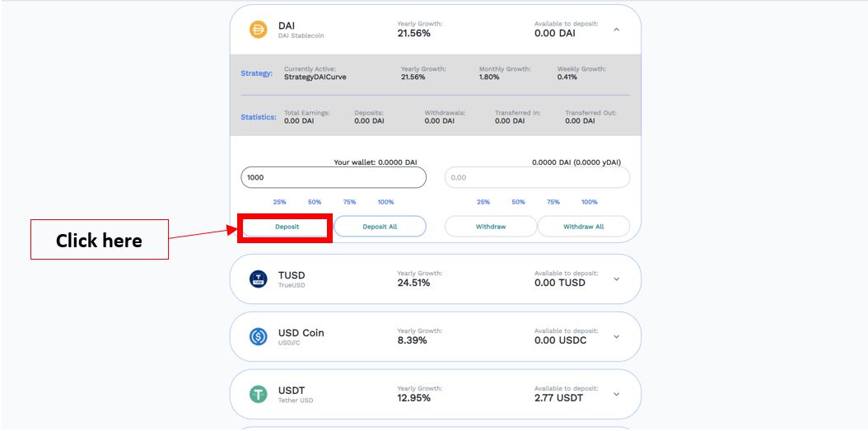This screenshot has height=431, width=868.
Task: Set deposit amount to 50%
Action: pos(315,202)
